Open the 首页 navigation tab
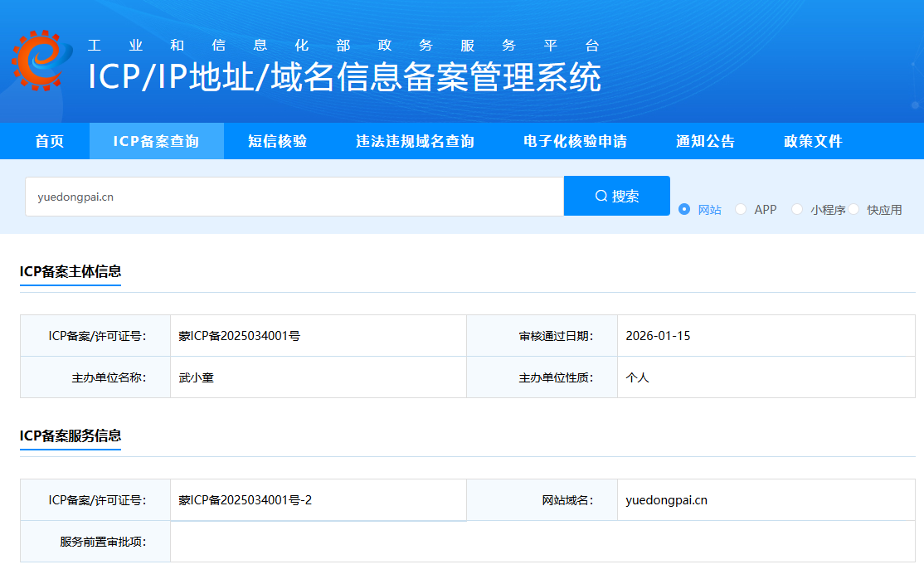This screenshot has height=579, width=924. click(x=50, y=142)
